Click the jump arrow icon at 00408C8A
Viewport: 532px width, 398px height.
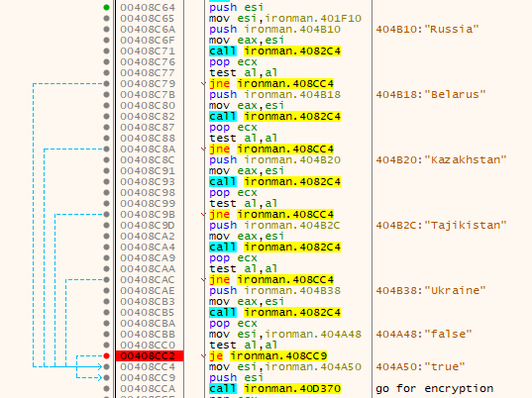coord(203,149)
